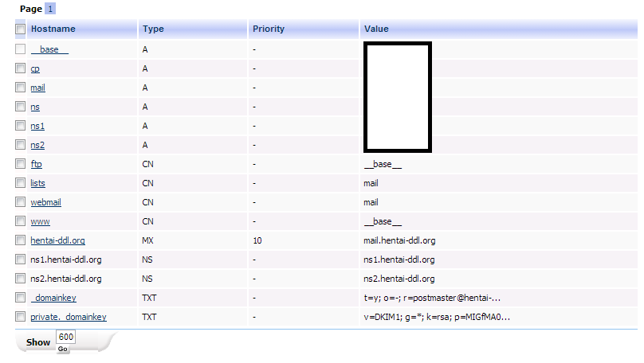Open the lists CNAME record
Screen dimensions: 644x363
click(x=37, y=183)
